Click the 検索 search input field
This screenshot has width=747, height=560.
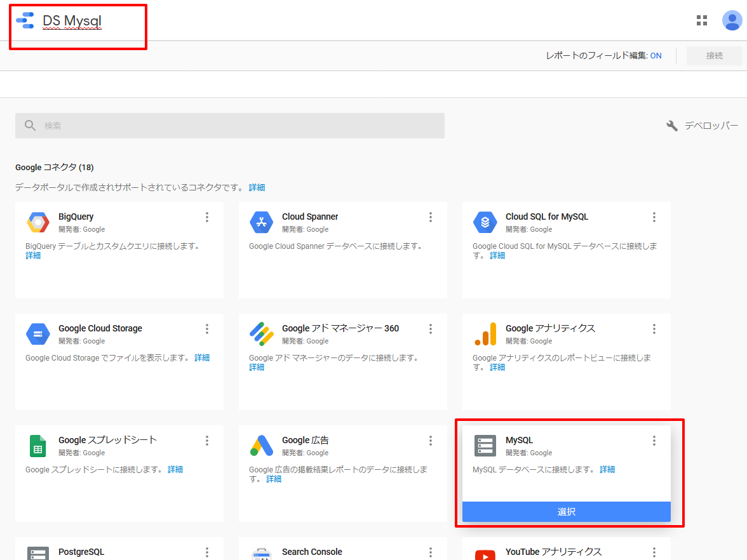pos(230,126)
